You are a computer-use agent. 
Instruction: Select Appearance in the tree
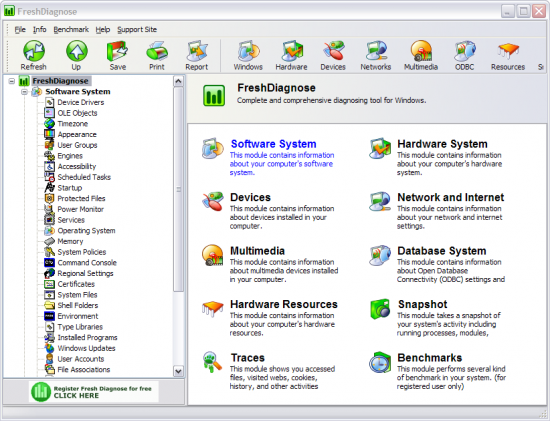[77, 134]
